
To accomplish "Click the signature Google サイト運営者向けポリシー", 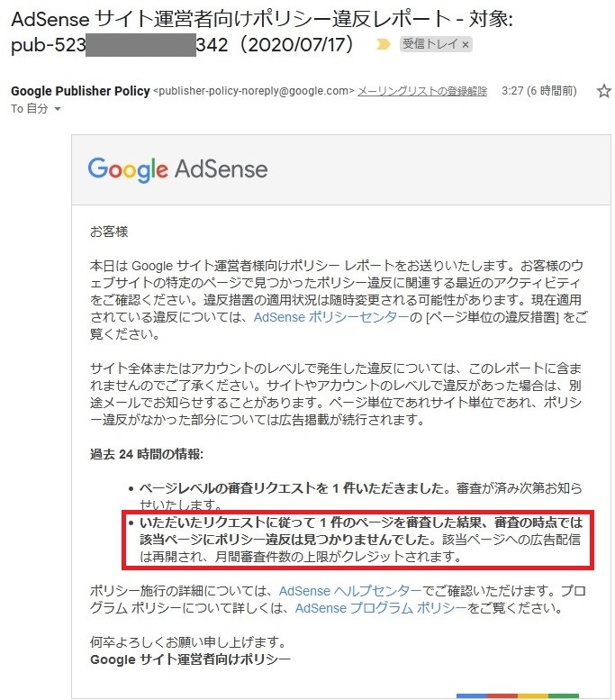I will coord(190,659).
